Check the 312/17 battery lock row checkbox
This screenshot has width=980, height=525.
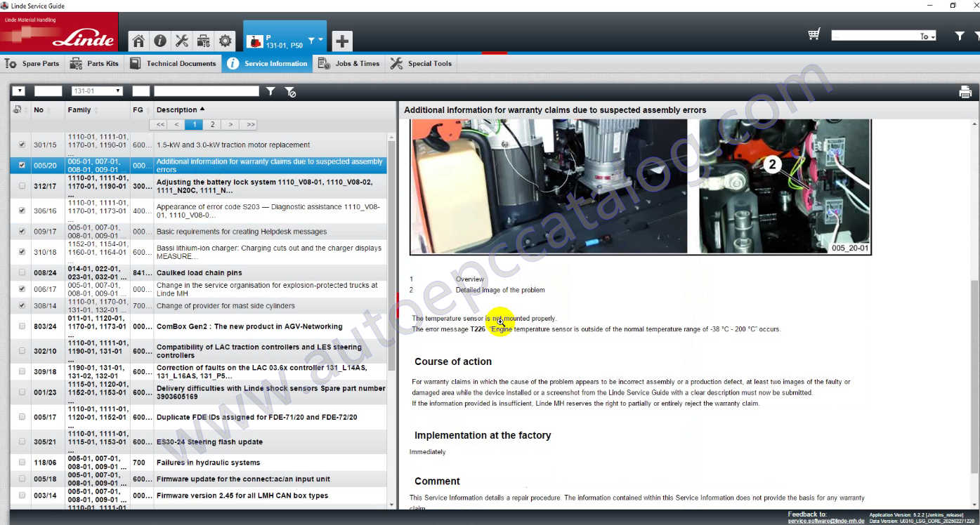pos(22,186)
